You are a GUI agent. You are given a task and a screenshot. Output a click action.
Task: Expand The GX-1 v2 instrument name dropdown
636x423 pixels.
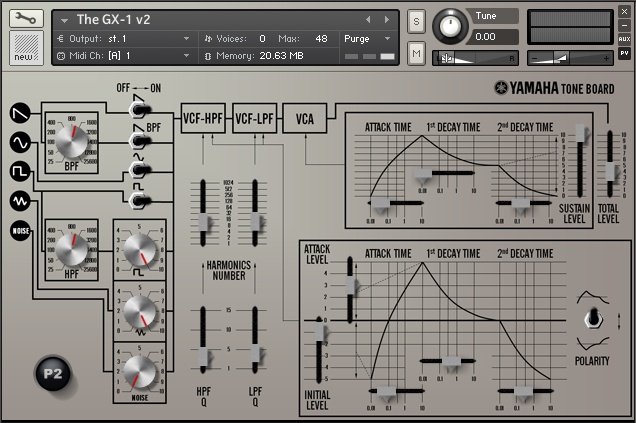coord(66,20)
